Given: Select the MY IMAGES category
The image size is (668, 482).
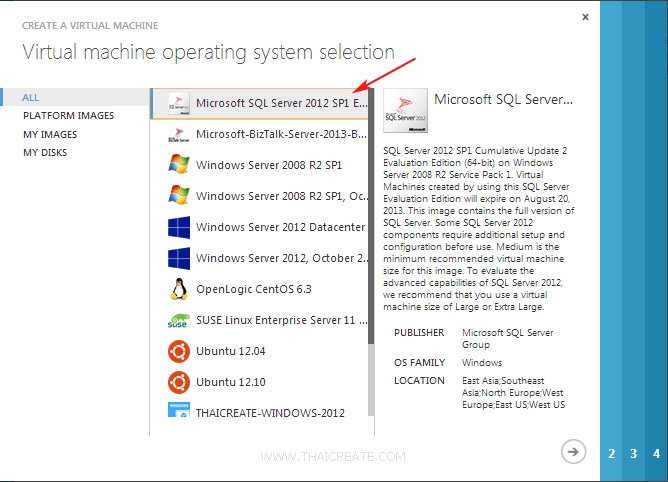Looking at the screenshot, I should 50,135.
